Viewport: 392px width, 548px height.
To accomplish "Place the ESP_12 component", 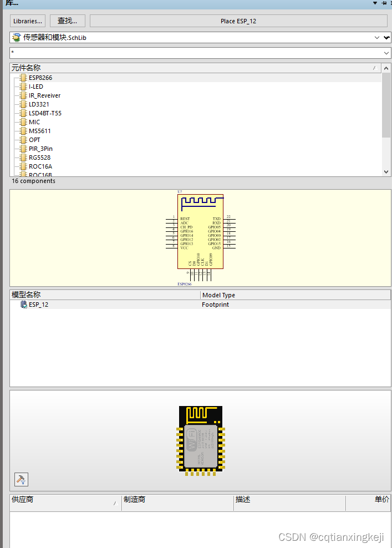I will [x=238, y=21].
